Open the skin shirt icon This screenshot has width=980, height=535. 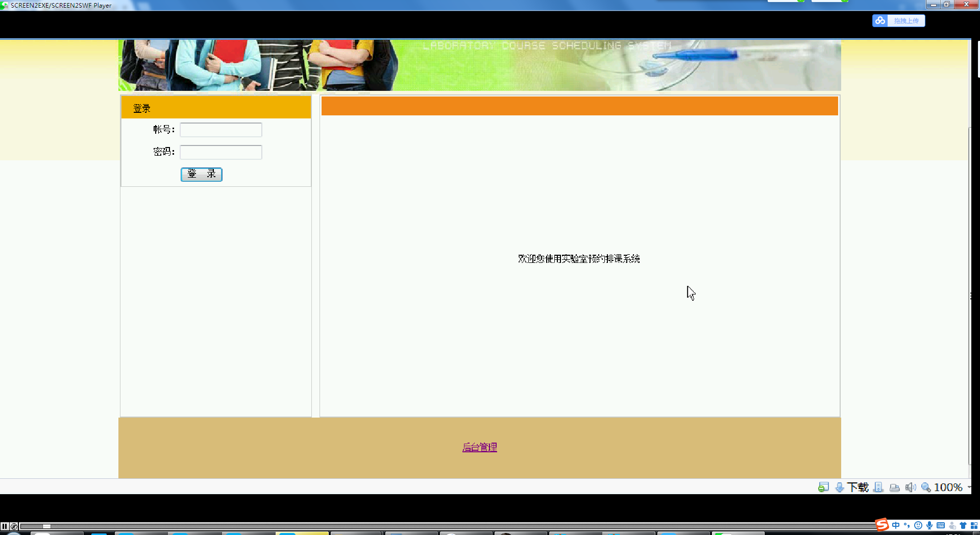point(963,525)
